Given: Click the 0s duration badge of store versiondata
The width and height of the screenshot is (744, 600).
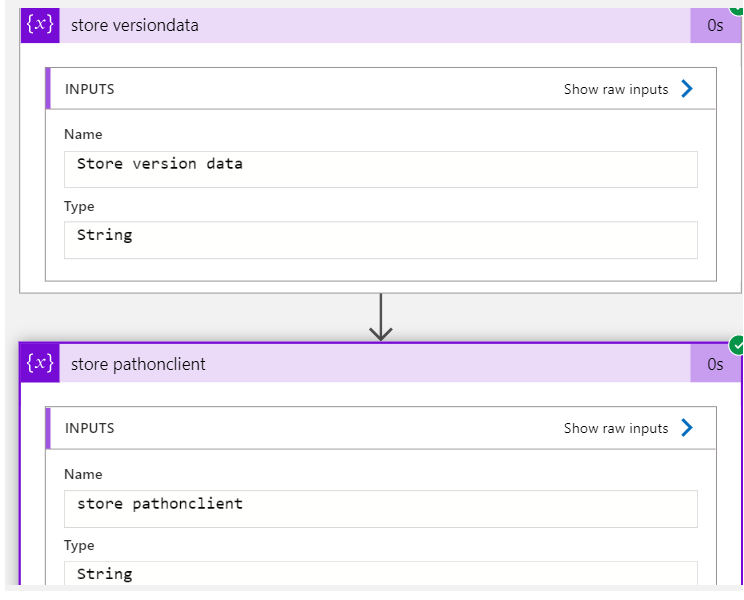Looking at the screenshot, I should point(715,25).
